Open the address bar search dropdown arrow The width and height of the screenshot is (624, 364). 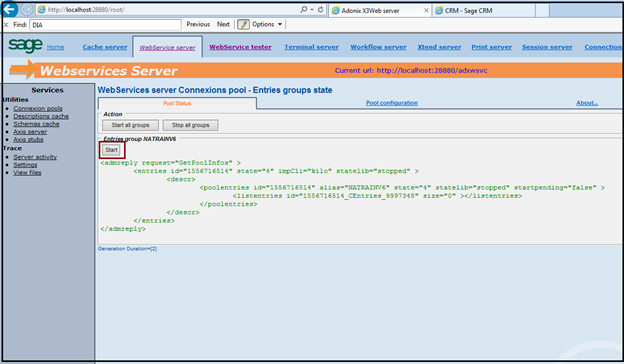[312, 10]
